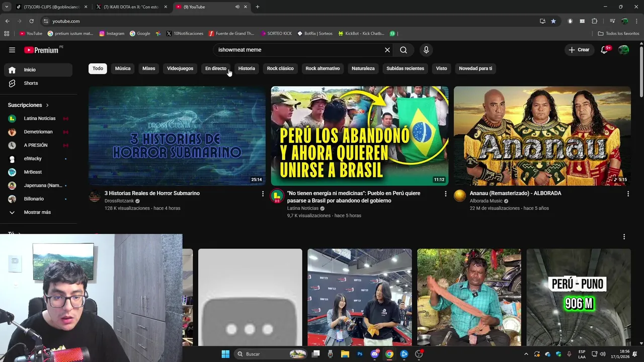Mute the YouTube tab audio icon

click(237, 7)
